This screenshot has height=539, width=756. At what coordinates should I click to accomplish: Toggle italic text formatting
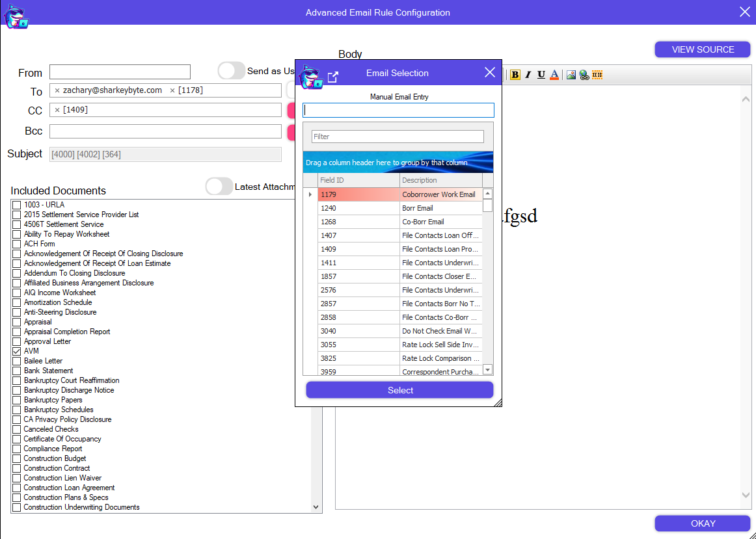point(528,75)
